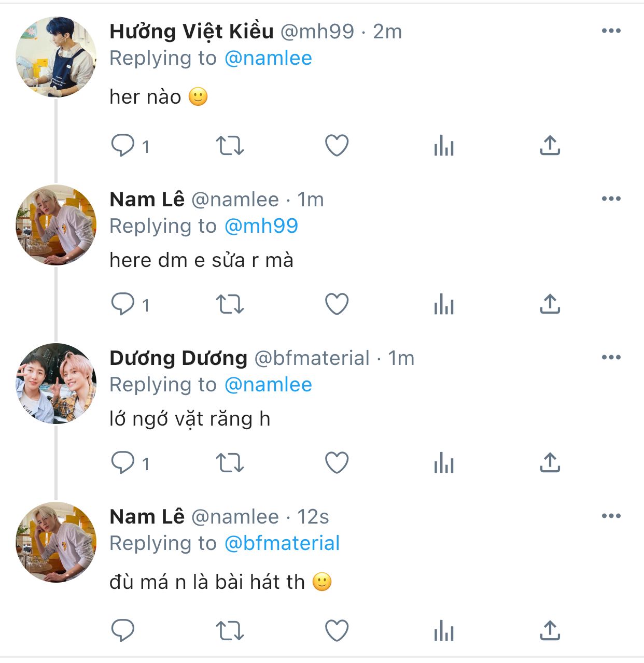This screenshot has height=663, width=644.
Task: Open the @bfmaterial mention link
Action: click(282, 543)
